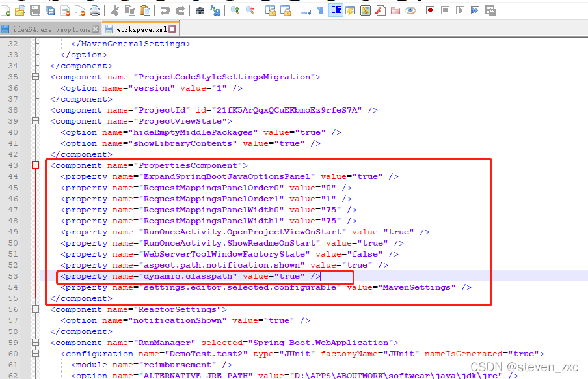Collapse ProjectCodeStyleSettingsMigration component fold

(35, 77)
